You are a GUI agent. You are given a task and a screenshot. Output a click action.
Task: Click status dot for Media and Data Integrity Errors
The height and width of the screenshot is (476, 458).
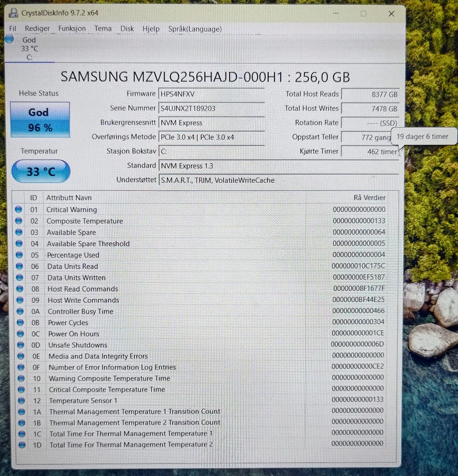coord(21,356)
